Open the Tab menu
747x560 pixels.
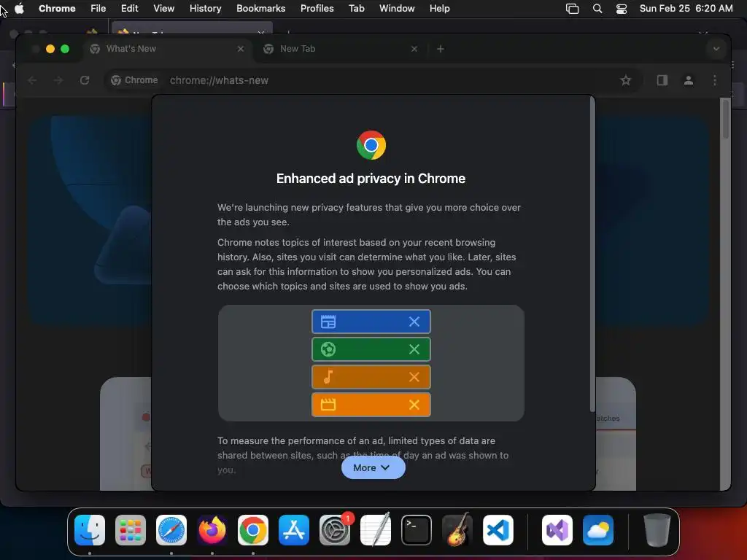point(356,8)
